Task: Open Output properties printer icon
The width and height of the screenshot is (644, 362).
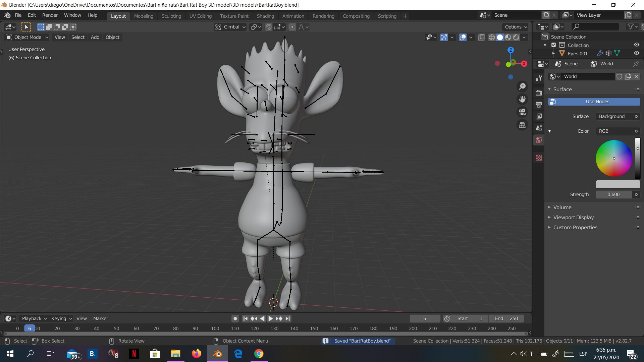Action: tap(539, 105)
